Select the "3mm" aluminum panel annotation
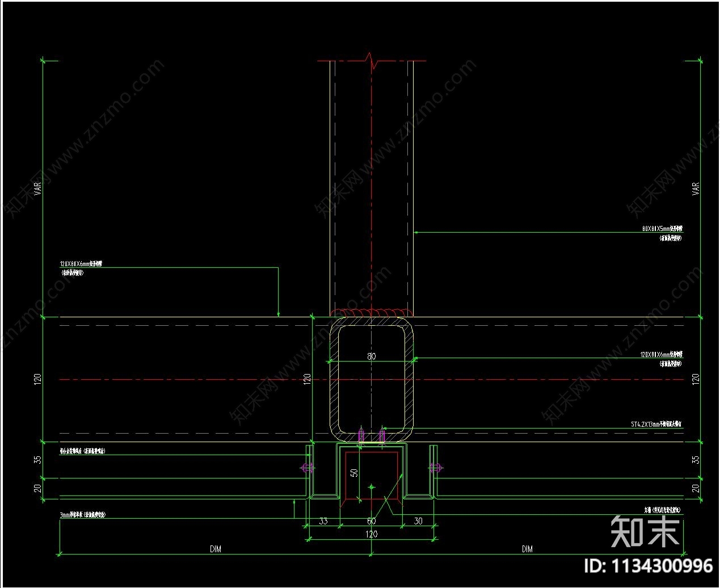The height and width of the screenshot is (588, 720). click(82, 515)
